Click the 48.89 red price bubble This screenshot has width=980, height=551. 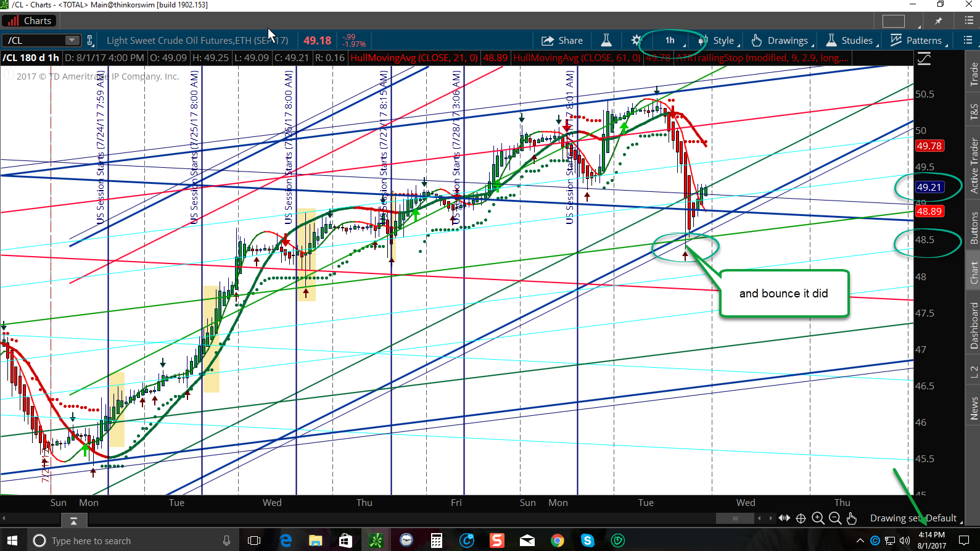click(929, 211)
